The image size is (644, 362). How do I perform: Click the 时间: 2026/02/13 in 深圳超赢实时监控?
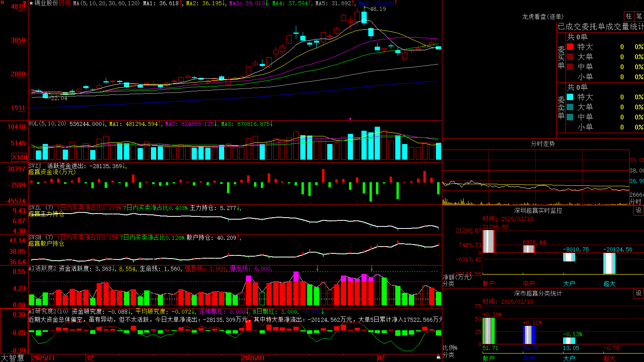tap(508, 219)
